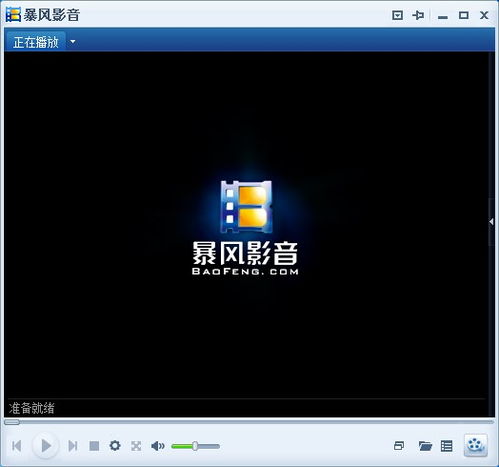Click the BaoFeng.com logo in video area

tap(246, 228)
